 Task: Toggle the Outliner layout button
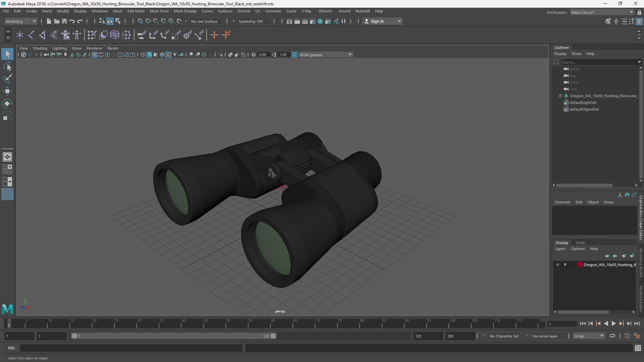(7, 194)
